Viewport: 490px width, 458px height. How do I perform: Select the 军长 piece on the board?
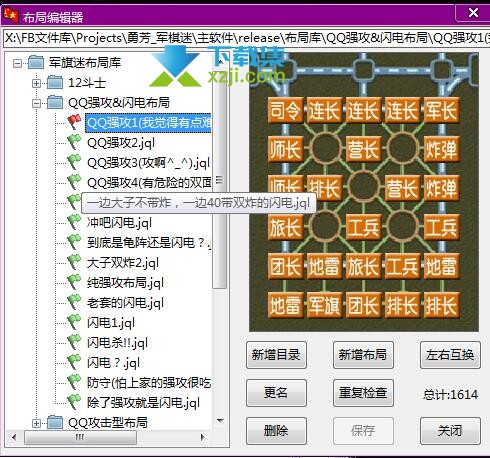[441, 110]
